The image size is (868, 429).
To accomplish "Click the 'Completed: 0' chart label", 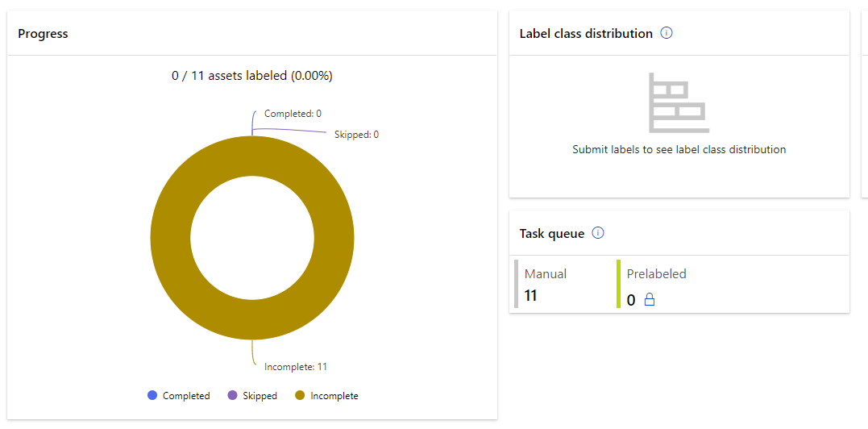I will [293, 114].
